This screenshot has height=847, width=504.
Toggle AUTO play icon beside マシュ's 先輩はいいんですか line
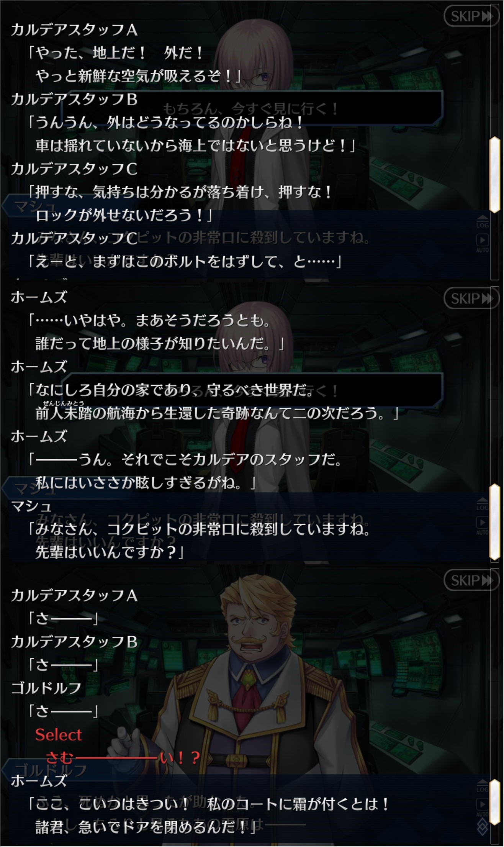483,526
